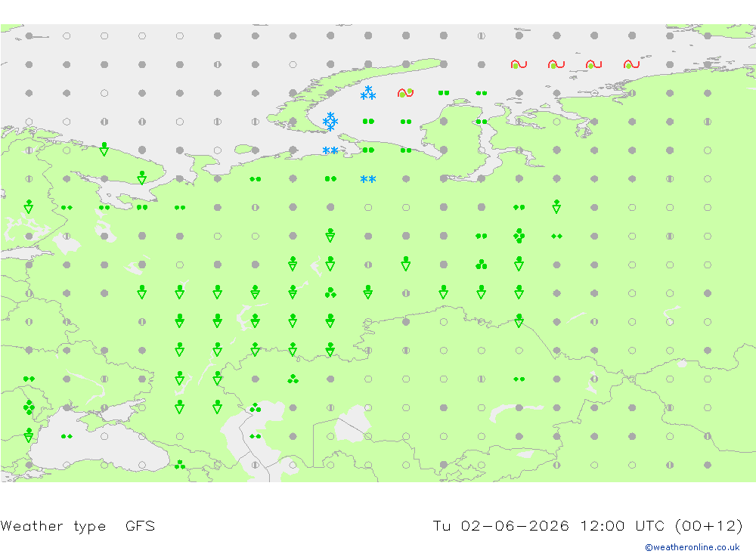Screen dimensions: 756x554
Task: Click the triple blue snowflake cluster symbol
Action: [x=368, y=93]
